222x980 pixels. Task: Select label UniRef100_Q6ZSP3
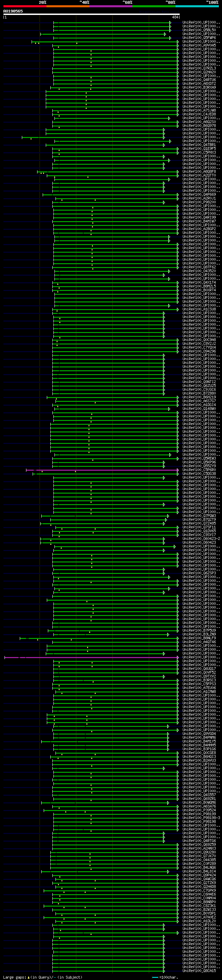[x=199, y=573]
